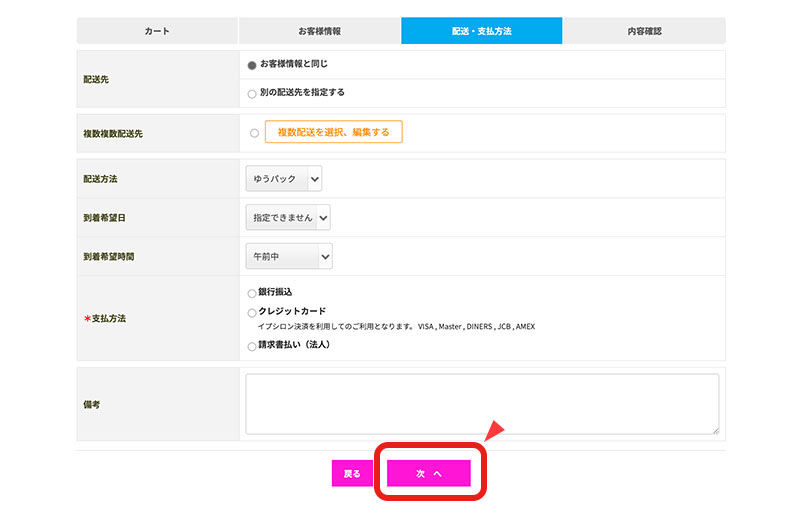Switch to the お客様情報 tab
The height and width of the screenshot is (525, 800).
[319, 31]
